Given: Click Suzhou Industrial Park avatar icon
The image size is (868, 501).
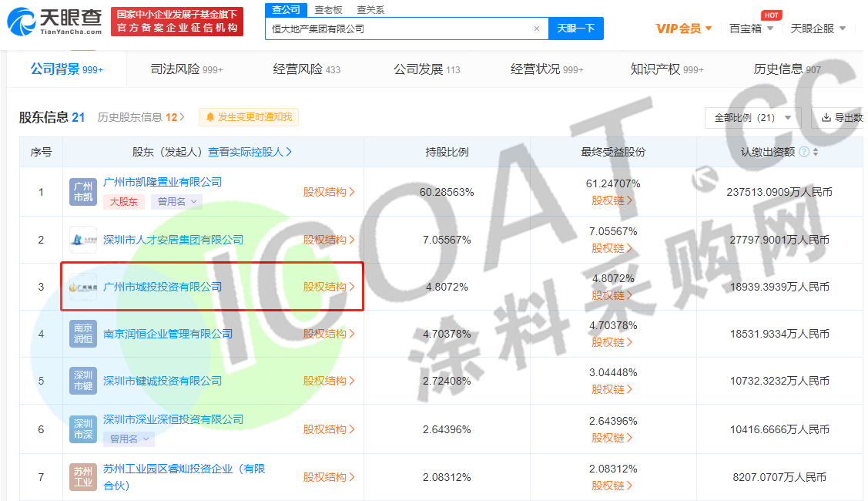Looking at the screenshot, I should tap(83, 476).
